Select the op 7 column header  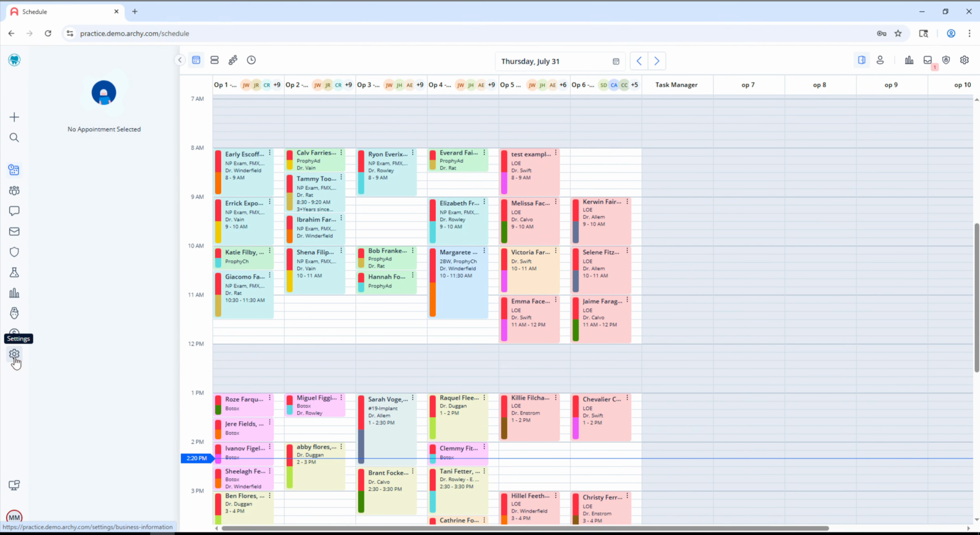(x=748, y=85)
